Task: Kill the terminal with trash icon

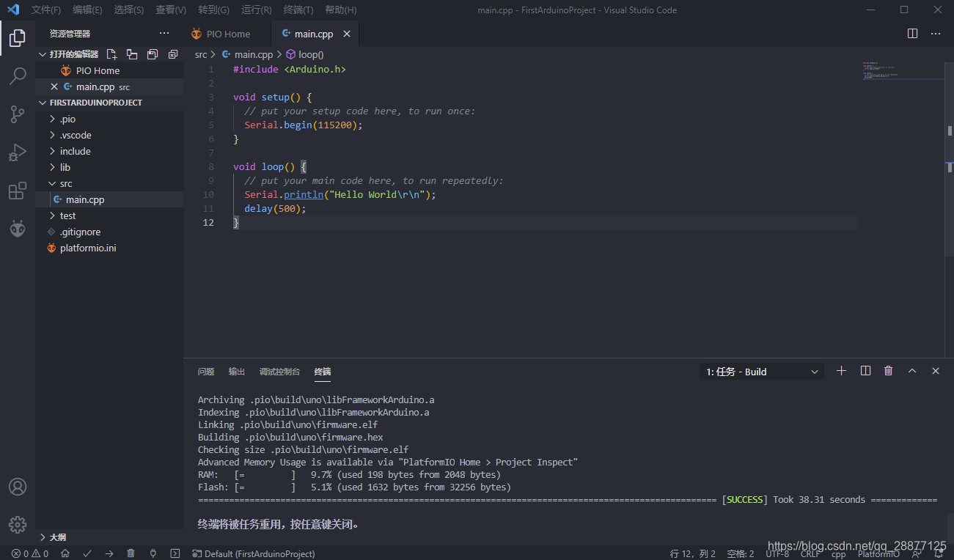Action: (x=889, y=371)
